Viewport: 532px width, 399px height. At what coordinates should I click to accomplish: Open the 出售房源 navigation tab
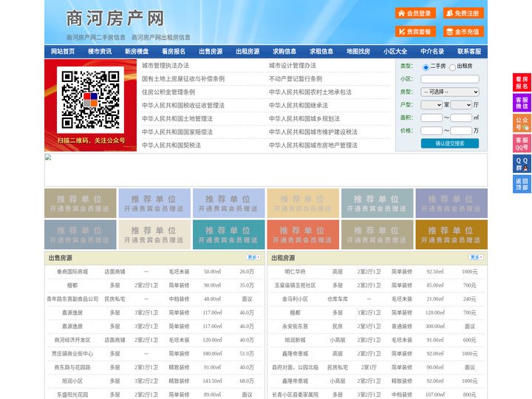pos(211,51)
